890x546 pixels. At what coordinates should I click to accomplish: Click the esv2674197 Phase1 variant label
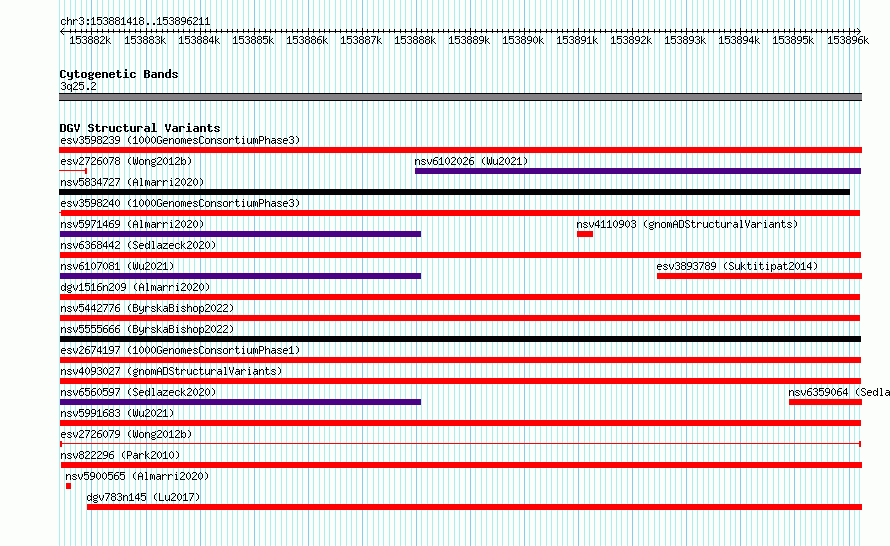point(180,350)
